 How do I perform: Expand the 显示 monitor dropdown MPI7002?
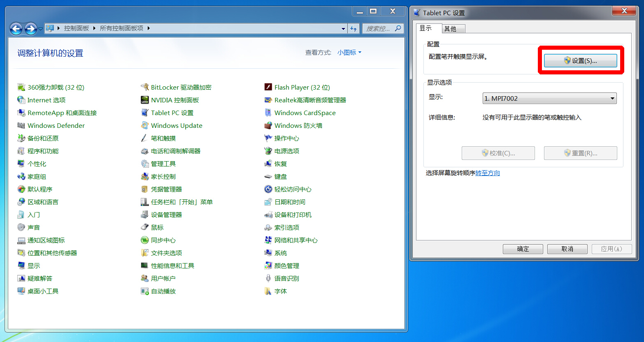(x=612, y=98)
